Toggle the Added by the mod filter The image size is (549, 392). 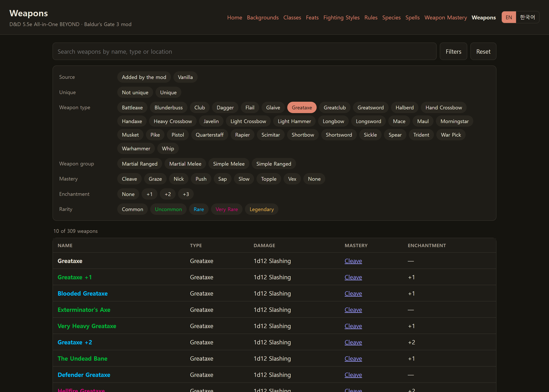point(144,77)
